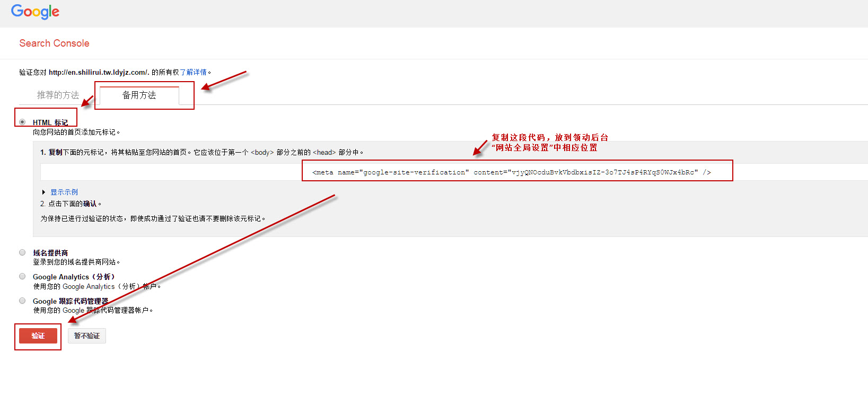Screen dimensions: 868x396
Task: Open the 了解详情 link
Action: click(x=193, y=72)
